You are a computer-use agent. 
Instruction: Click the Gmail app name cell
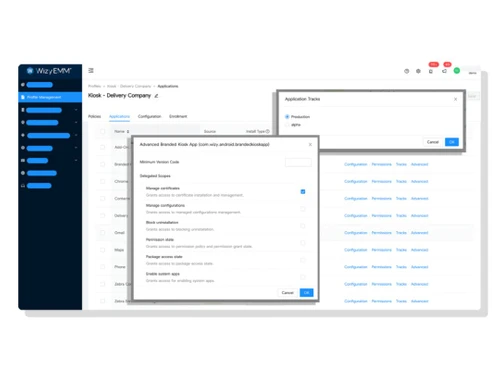coord(119,233)
